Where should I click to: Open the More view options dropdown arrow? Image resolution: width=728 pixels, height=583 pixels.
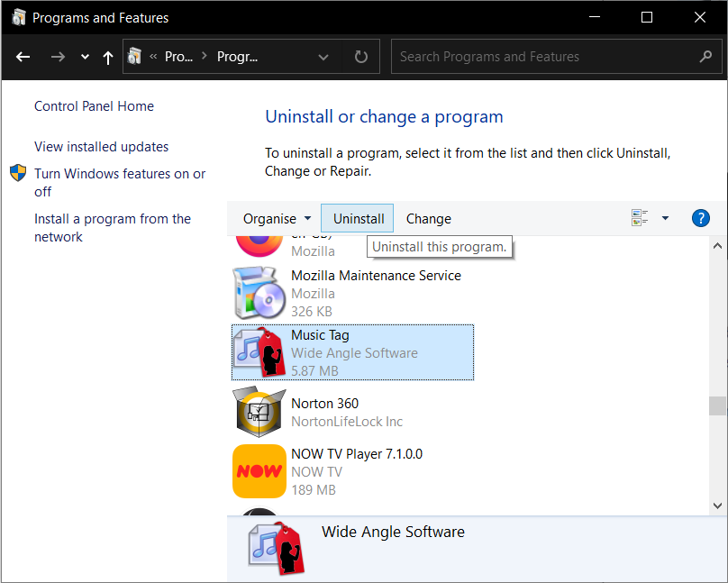[x=665, y=218]
